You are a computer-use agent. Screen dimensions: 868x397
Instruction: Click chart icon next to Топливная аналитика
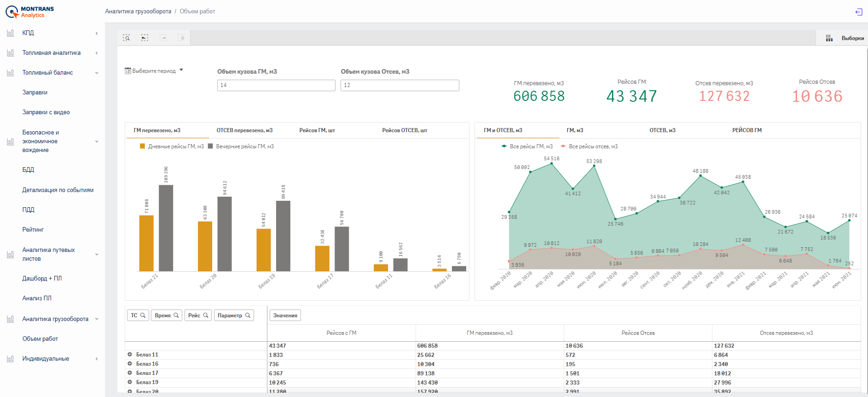(10, 53)
